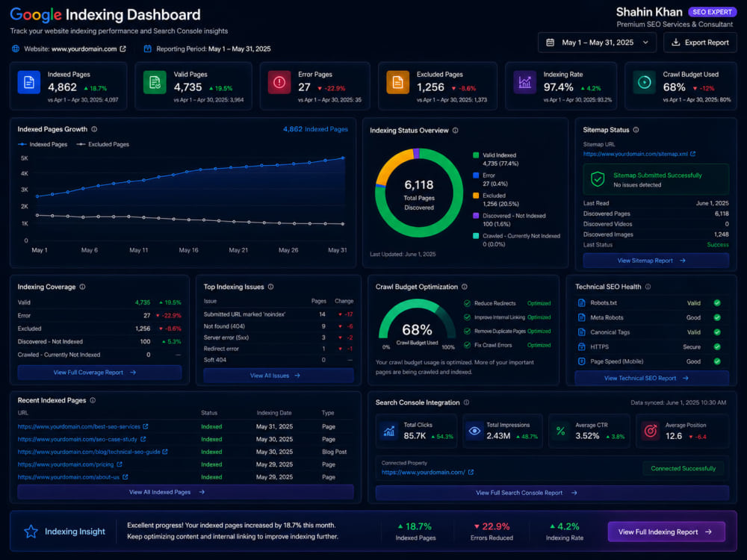Viewport: 747px width, 560px height.
Task: Click the Export Report button
Action: pos(700,43)
